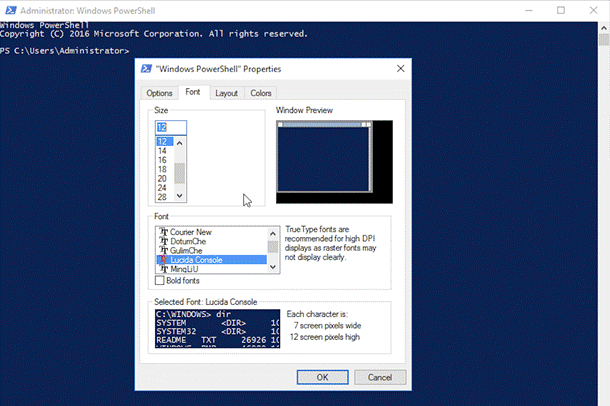Click the PowerShell icon in the main title bar

click(x=11, y=10)
